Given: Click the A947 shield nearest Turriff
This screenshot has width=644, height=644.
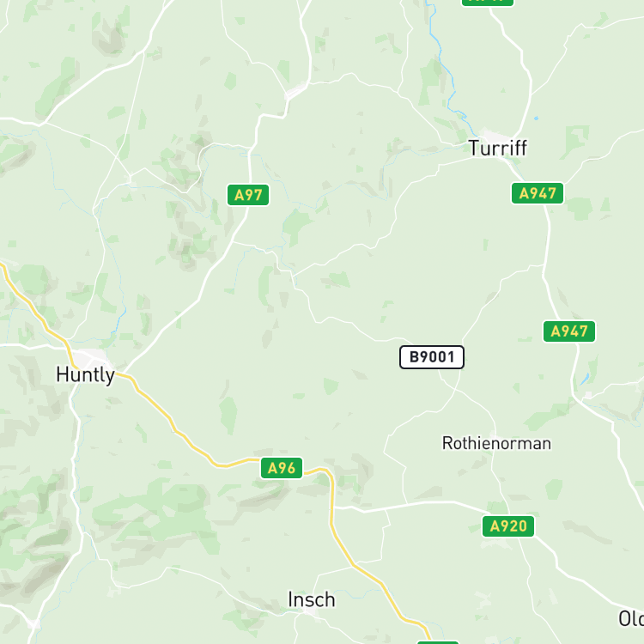Looking at the screenshot, I should coord(538,193).
